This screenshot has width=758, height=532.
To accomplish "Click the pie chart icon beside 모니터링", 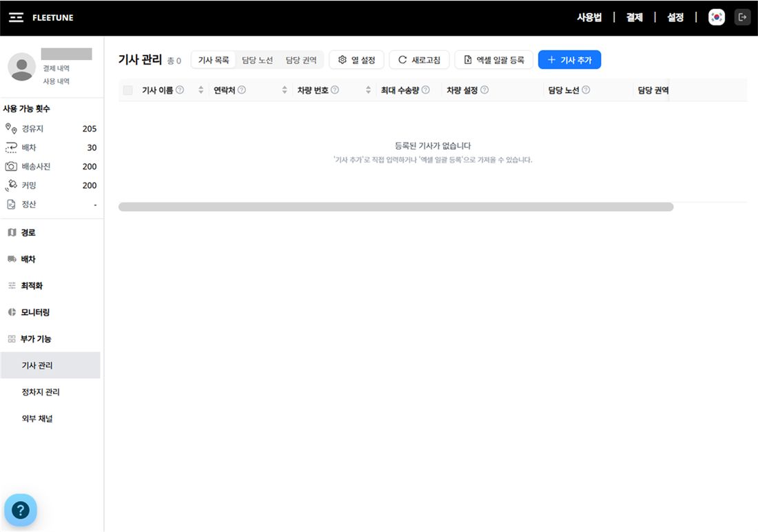I will 12,312.
